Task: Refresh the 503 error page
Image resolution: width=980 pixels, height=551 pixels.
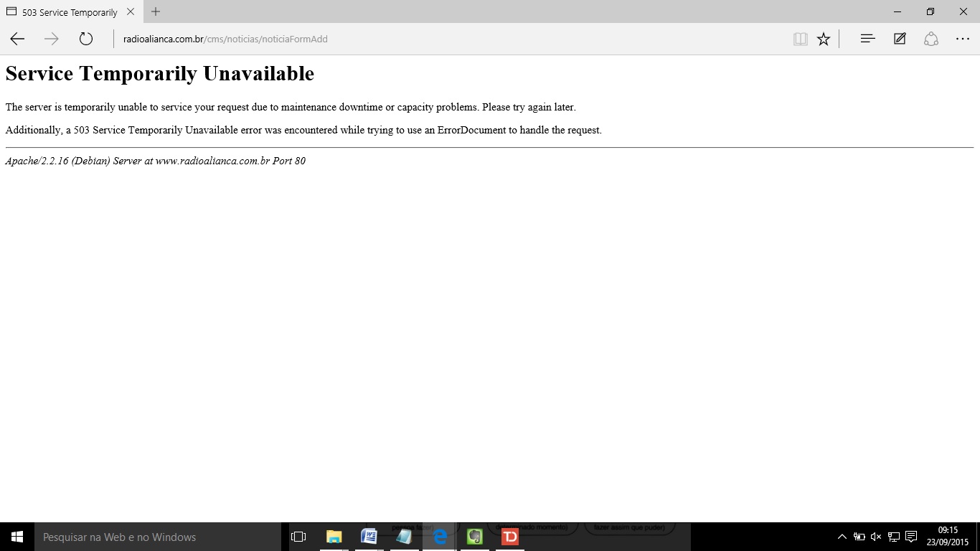Action: (x=86, y=39)
